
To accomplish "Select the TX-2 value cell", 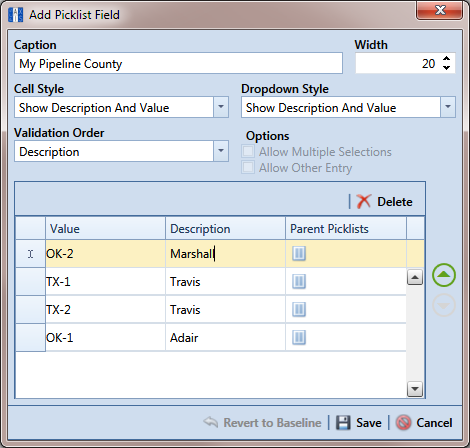I will pos(105,310).
